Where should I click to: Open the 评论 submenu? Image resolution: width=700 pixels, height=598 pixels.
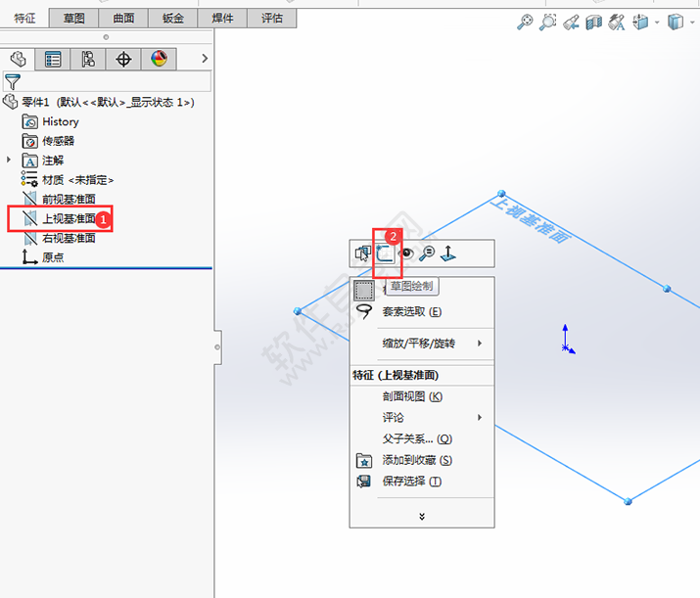422,417
